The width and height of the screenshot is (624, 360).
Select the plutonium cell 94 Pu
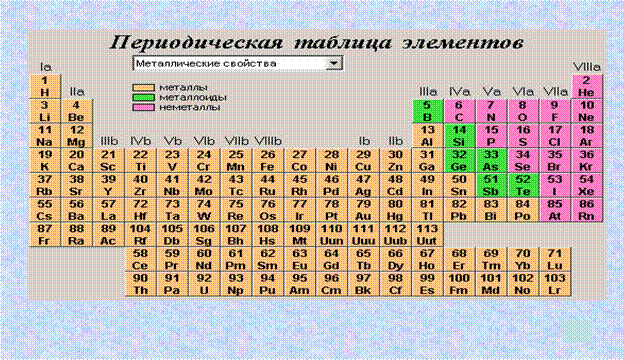pyautogui.click(x=268, y=284)
